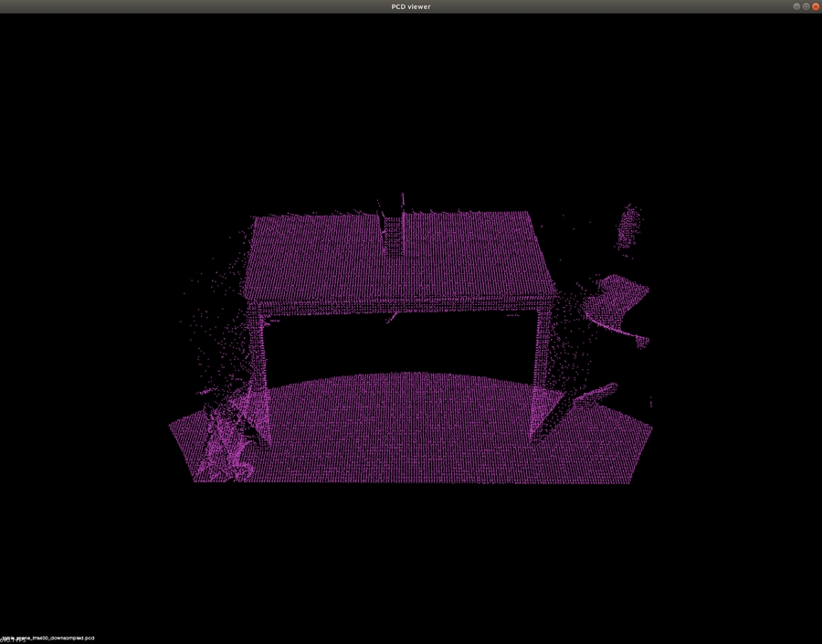The height and width of the screenshot is (644, 822).
Task: Click the center of the table top surface
Action: pos(397,260)
